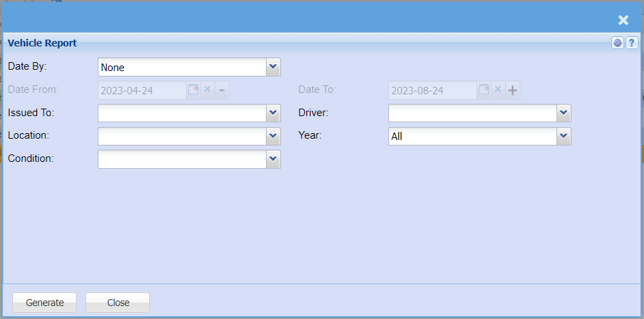644x319 pixels.
Task: Click the Year label
Action: coord(310,135)
